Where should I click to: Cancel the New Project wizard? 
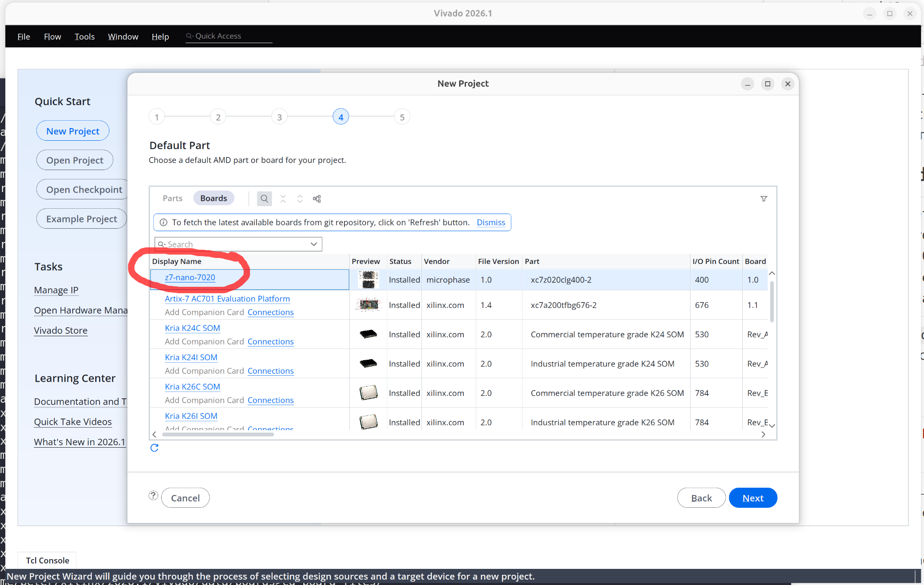tap(186, 498)
